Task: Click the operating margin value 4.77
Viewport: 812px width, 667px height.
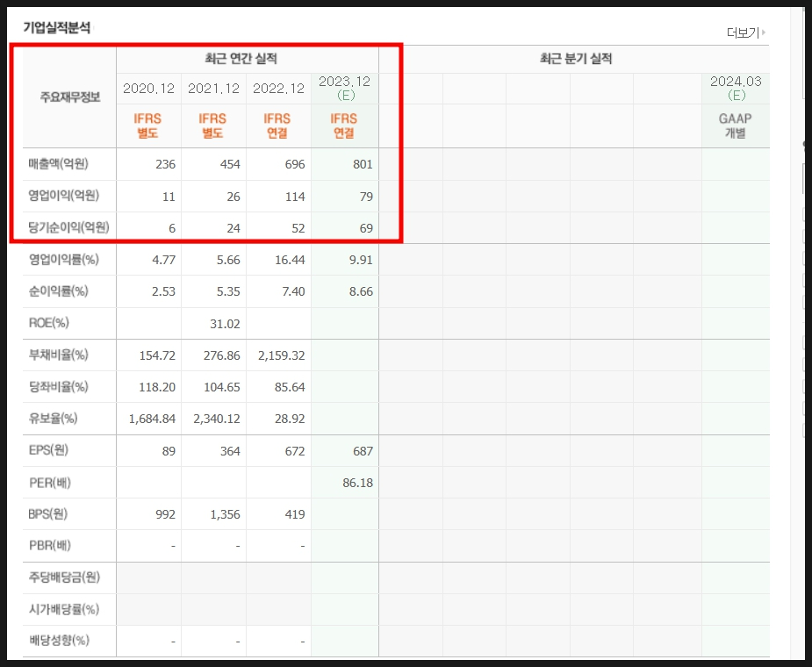Action: 163,260
